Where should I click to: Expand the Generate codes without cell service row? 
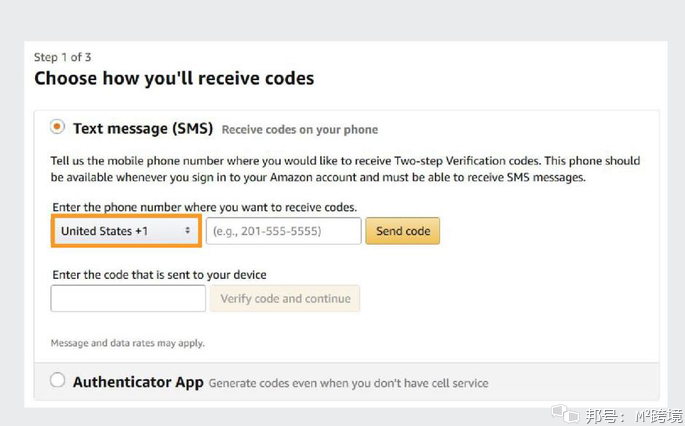point(346,381)
